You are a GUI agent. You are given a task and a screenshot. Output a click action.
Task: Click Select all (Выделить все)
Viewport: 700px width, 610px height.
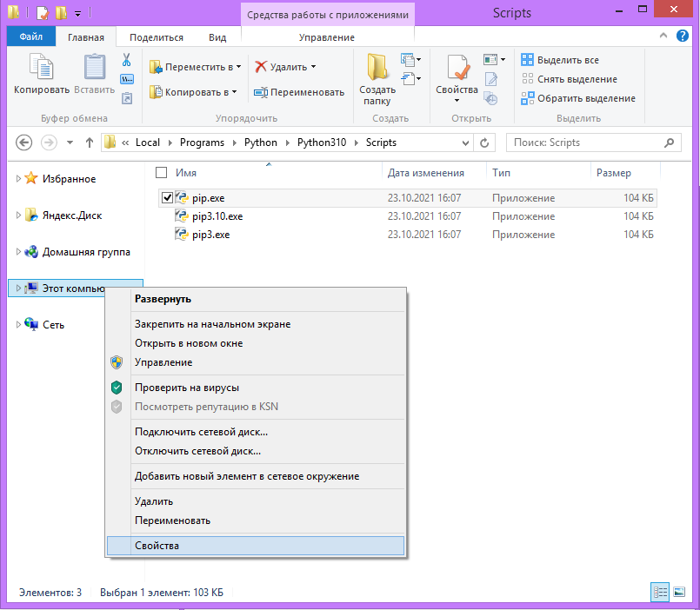pos(560,60)
